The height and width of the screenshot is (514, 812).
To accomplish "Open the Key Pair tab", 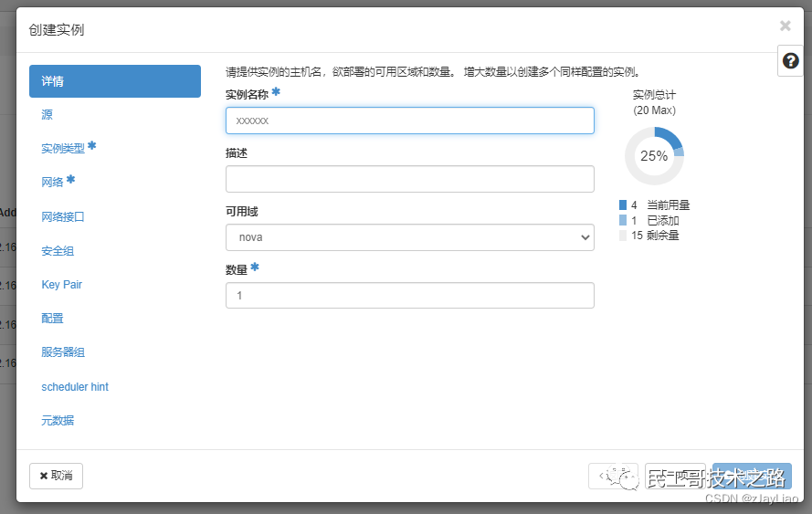I will pos(61,284).
